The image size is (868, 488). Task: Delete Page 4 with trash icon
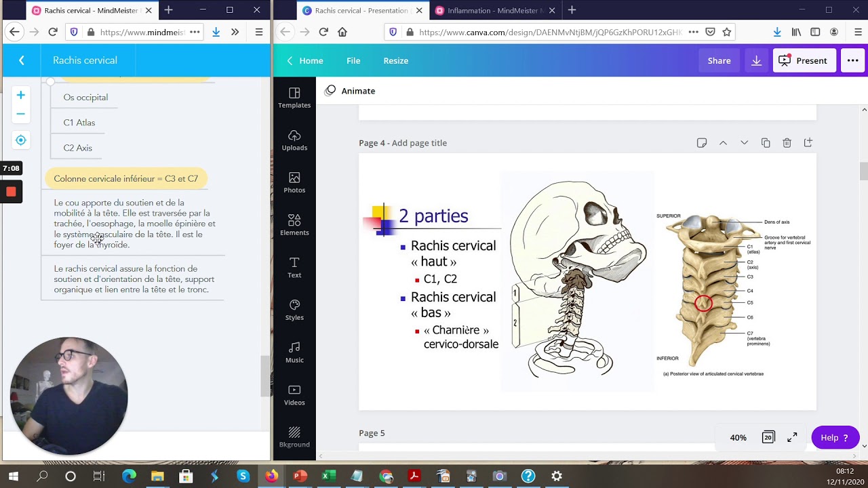coord(787,143)
